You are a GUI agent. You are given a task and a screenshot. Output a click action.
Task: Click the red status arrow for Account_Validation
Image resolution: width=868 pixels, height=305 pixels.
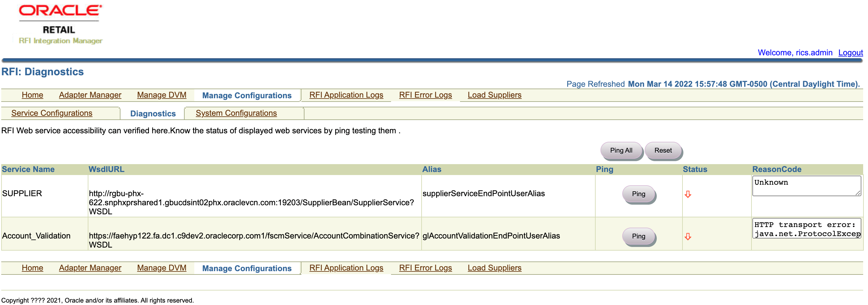pyautogui.click(x=688, y=236)
